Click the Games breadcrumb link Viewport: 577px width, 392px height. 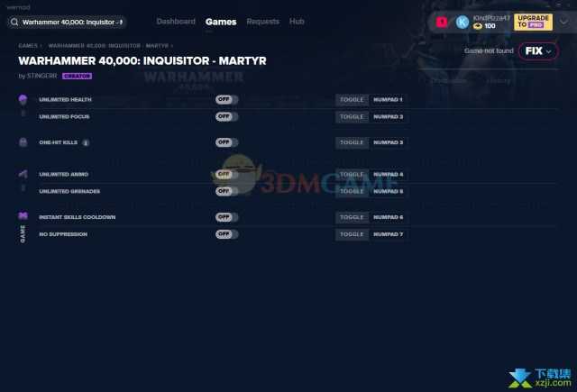point(28,46)
